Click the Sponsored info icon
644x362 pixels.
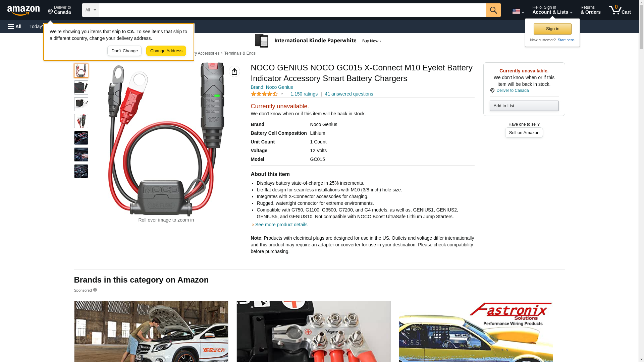(x=95, y=290)
